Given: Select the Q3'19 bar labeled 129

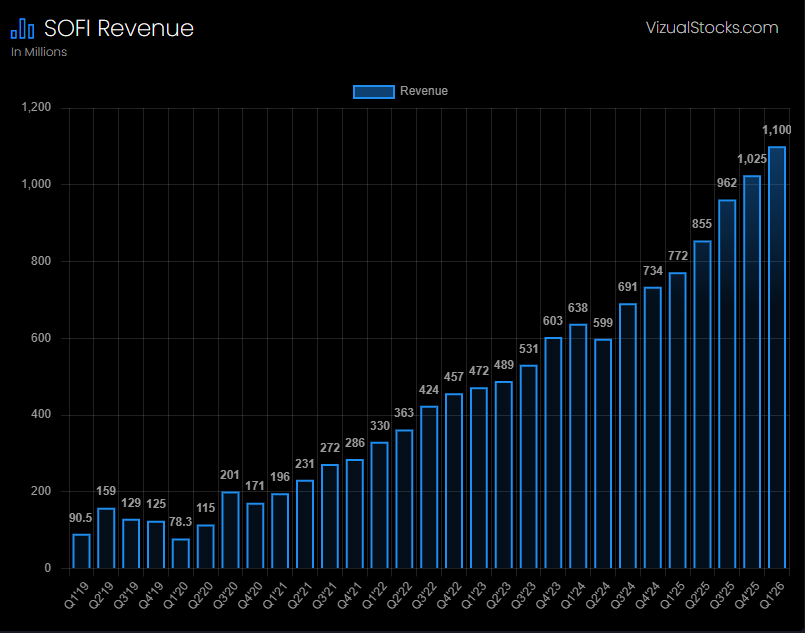Looking at the screenshot, I should (x=131, y=544).
